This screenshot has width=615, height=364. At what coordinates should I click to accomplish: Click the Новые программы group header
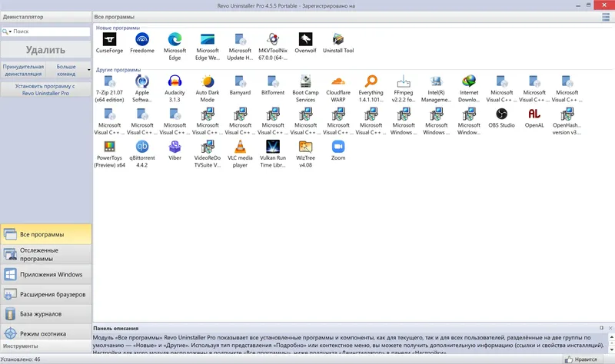(118, 28)
